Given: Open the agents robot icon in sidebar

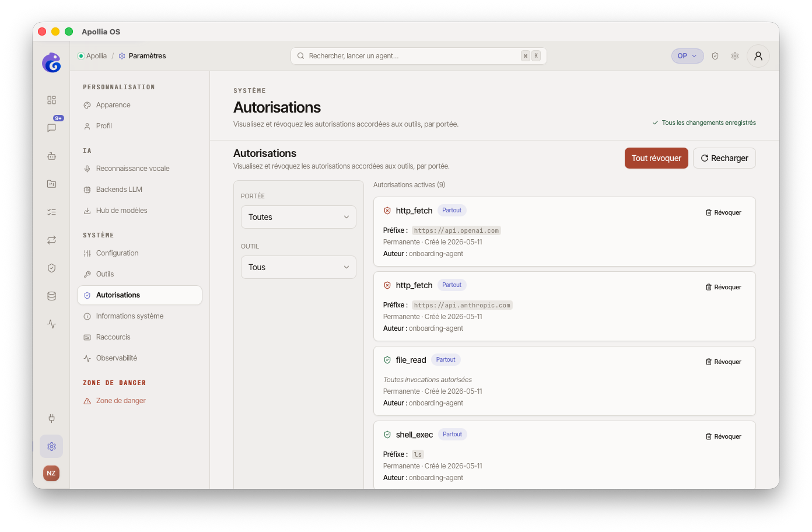Looking at the screenshot, I should pos(51,156).
